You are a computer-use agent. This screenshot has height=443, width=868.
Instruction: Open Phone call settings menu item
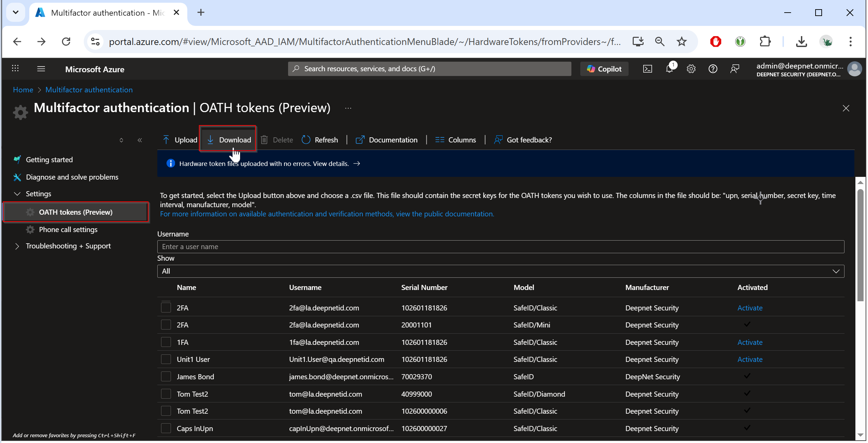click(x=68, y=230)
